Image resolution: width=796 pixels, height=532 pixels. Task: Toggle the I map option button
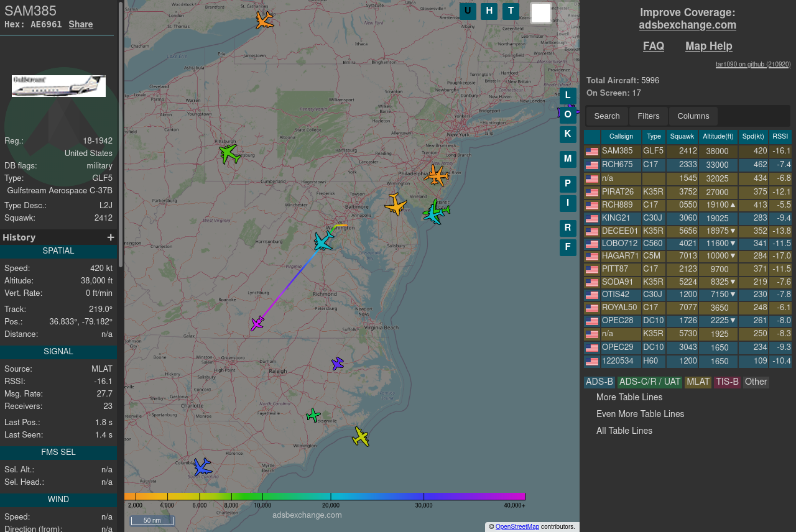click(568, 203)
